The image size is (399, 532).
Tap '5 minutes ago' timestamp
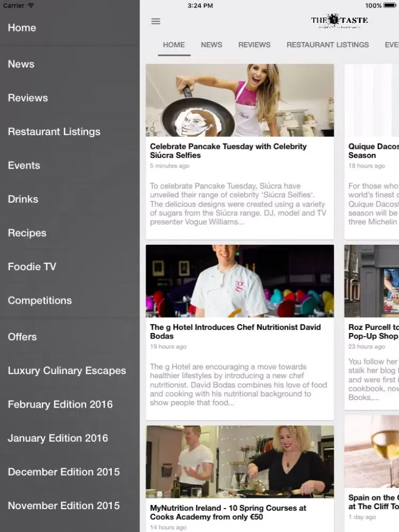(170, 166)
